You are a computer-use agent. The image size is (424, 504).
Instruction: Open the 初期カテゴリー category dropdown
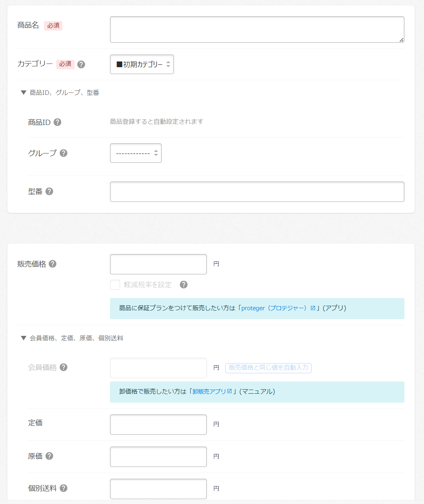[x=142, y=64]
